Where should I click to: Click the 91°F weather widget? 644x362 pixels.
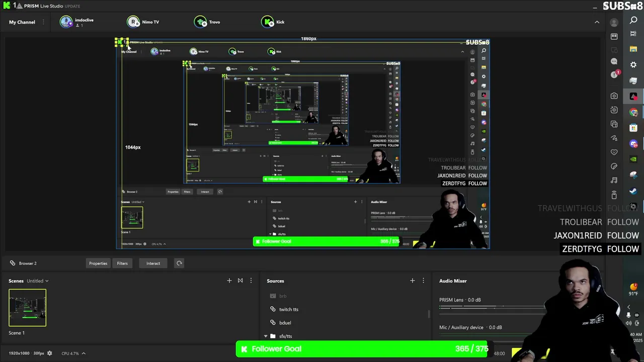(x=633, y=290)
